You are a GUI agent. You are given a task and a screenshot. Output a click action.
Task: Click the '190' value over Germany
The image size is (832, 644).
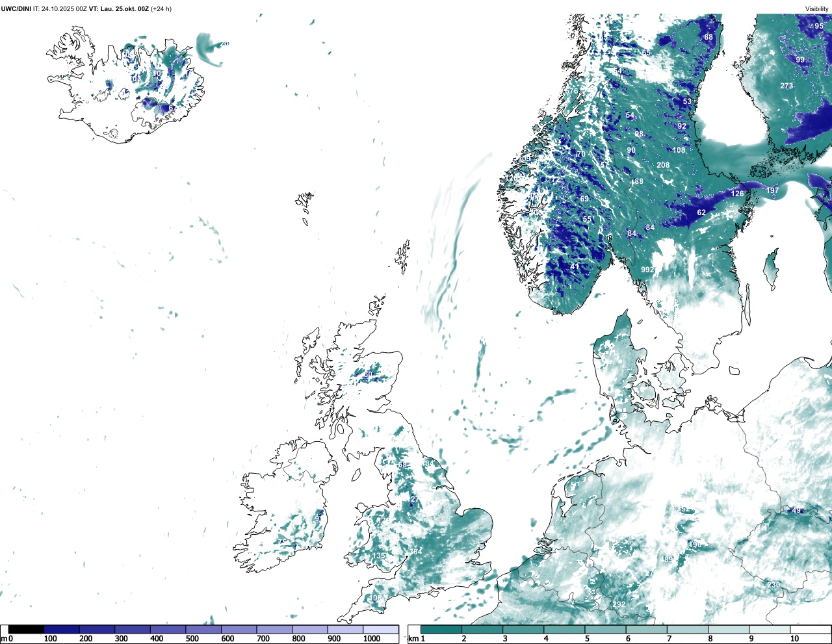pyautogui.click(x=694, y=545)
